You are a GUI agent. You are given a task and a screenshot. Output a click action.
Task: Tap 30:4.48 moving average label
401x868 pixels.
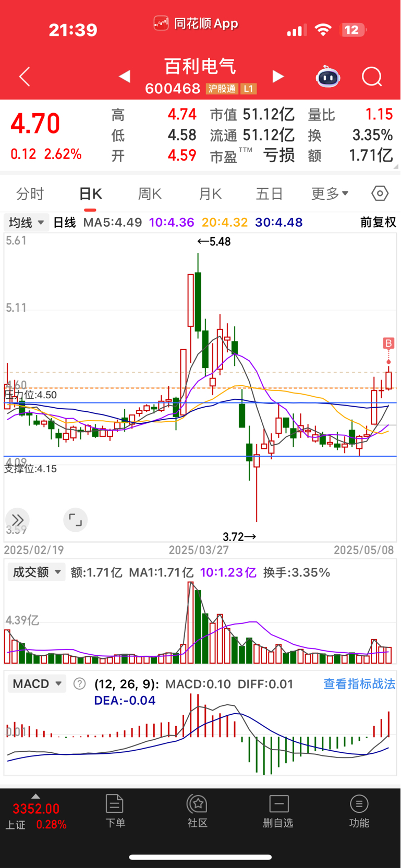pos(279,223)
